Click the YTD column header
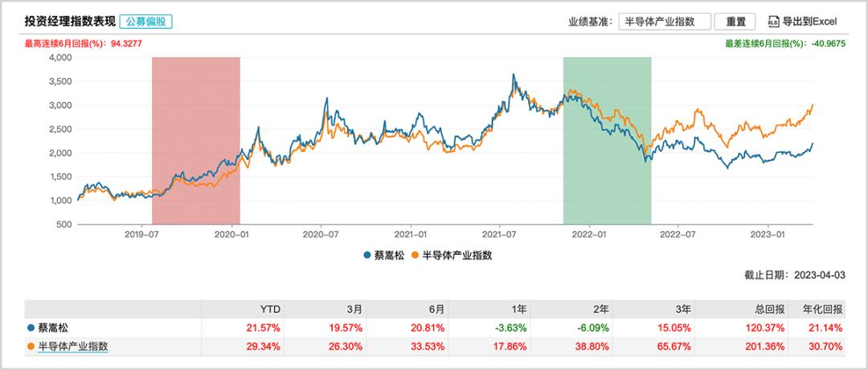The height and width of the screenshot is (370, 868). tap(271, 309)
